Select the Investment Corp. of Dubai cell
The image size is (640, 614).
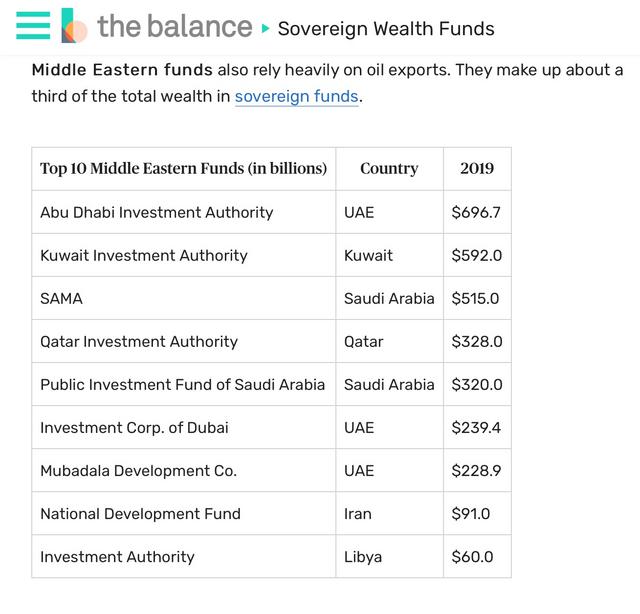pos(184,427)
